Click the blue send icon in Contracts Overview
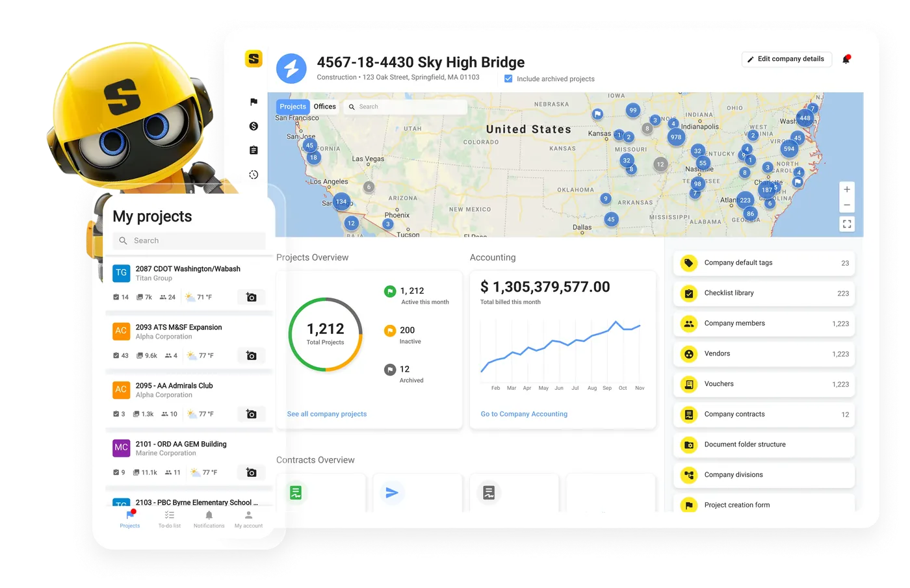 coord(392,492)
